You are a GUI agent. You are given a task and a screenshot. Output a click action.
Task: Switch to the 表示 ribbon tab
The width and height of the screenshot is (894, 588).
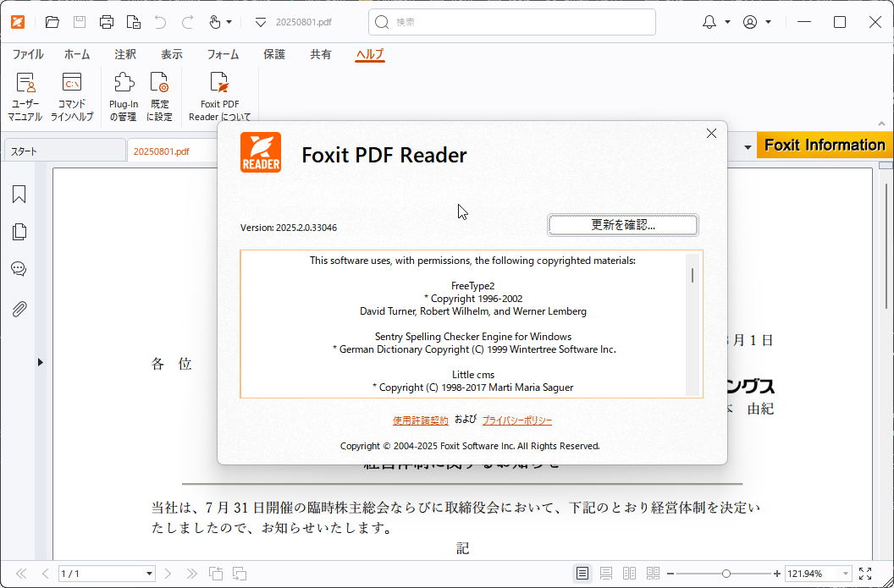pos(171,53)
